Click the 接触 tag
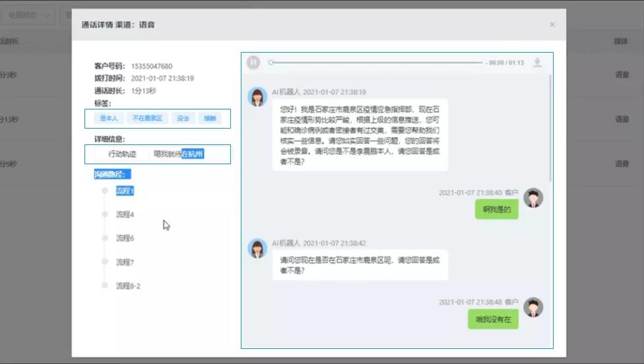 point(210,119)
